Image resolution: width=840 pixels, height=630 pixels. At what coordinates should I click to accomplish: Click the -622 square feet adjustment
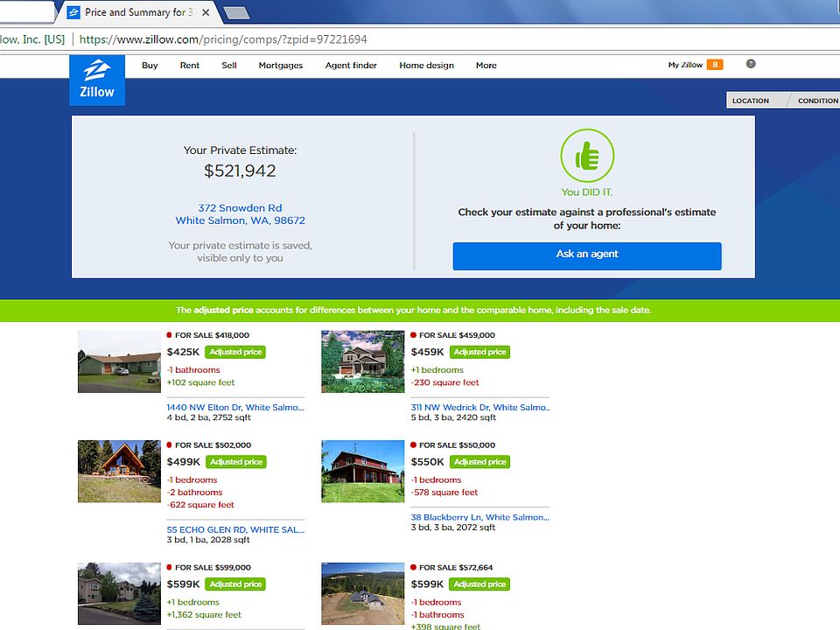[201, 505]
